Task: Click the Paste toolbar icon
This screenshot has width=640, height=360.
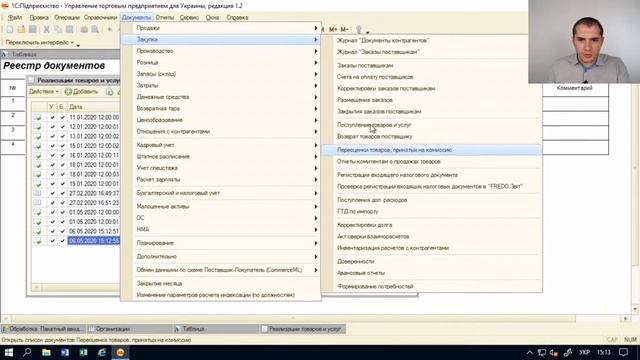Action: [x=69, y=29]
